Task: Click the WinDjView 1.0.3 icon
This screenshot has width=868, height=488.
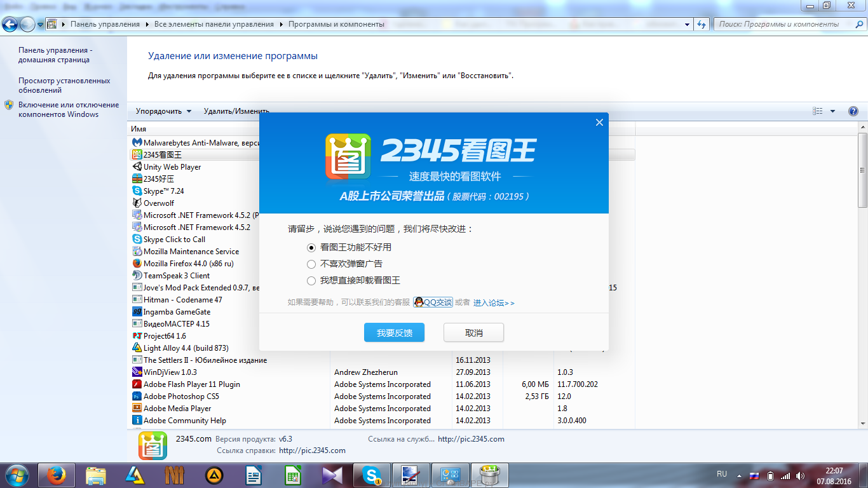Action: [x=137, y=372]
